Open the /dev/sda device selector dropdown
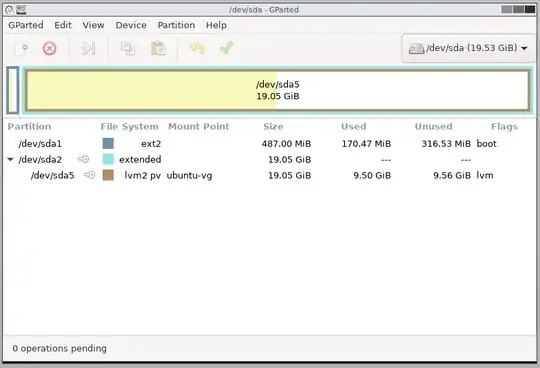Screen dimensions: 540x368 (468, 48)
